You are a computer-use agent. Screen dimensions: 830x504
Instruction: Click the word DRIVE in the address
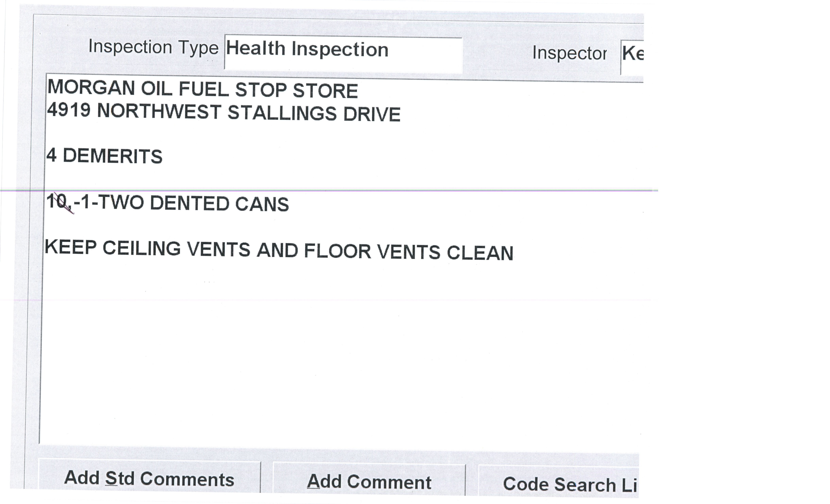pyautogui.click(x=372, y=114)
